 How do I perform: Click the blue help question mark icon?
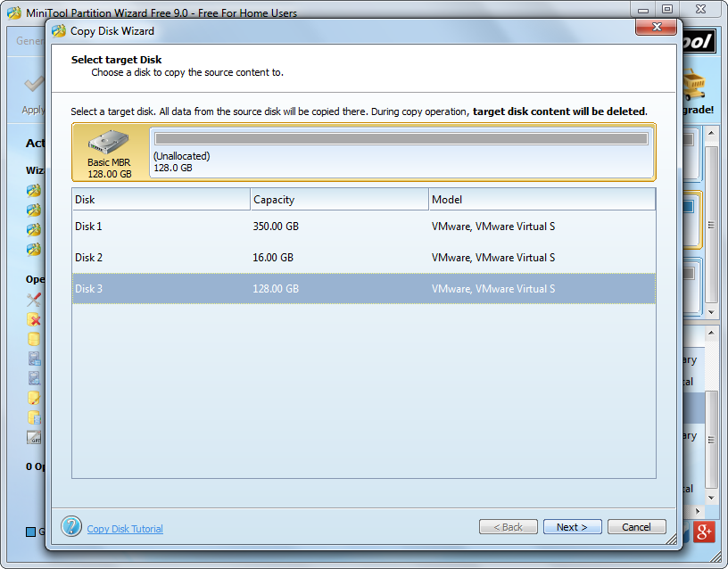point(71,526)
